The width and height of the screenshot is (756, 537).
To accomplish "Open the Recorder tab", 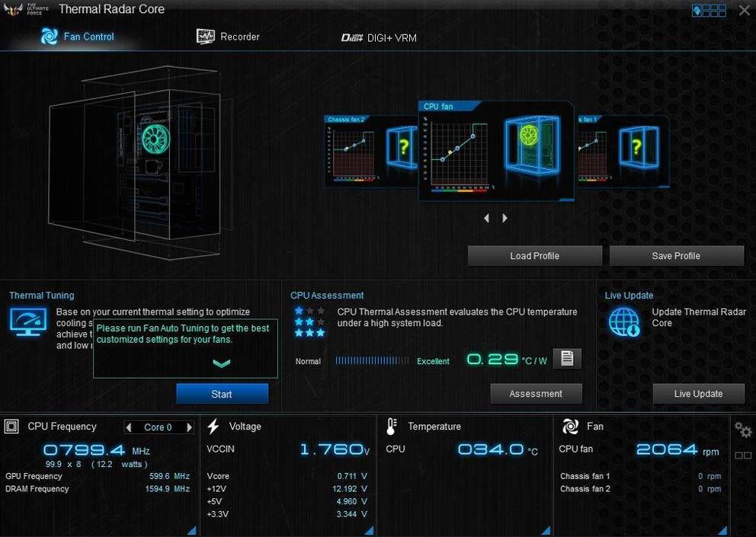I will point(228,37).
